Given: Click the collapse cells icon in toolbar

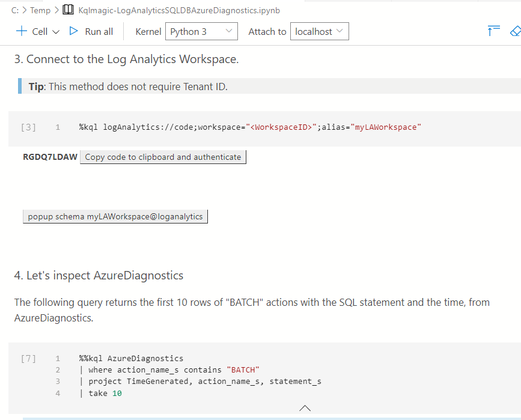Looking at the screenshot, I should coord(493,31).
